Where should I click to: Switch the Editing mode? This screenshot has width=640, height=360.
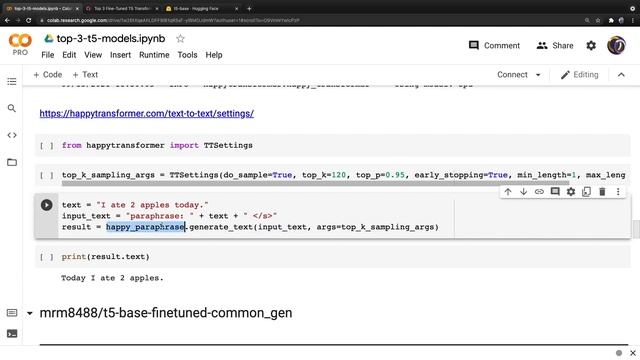579,75
